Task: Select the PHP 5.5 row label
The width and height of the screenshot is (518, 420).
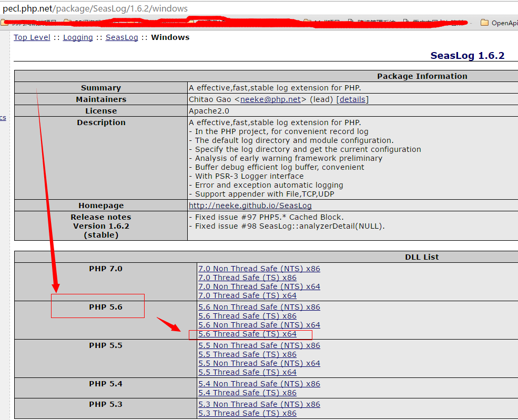Action: [x=106, y=345]
